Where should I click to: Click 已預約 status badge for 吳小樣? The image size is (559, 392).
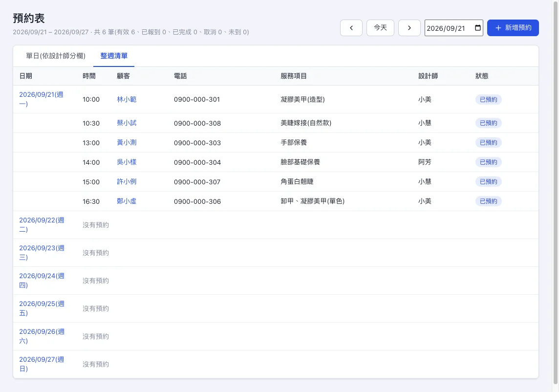pyautogui.click(x=489, y=162)
